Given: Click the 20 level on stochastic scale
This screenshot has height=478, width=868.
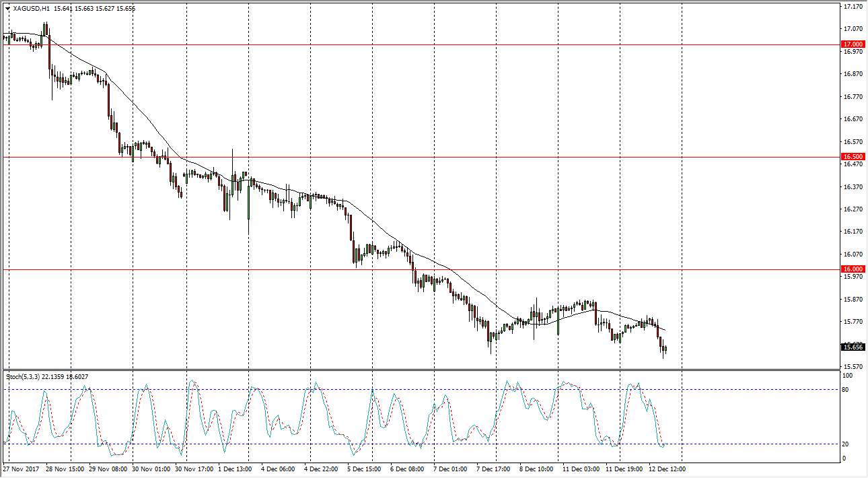Looking at the screenshot, I should pos(846,444).
